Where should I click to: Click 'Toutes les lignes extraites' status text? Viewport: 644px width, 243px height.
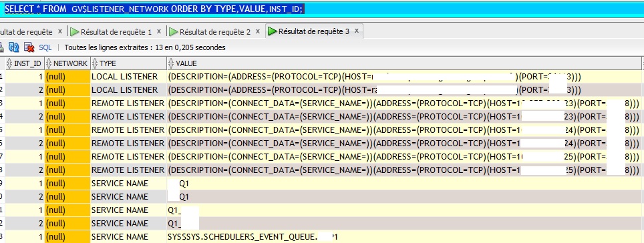[x=144, y=47]
